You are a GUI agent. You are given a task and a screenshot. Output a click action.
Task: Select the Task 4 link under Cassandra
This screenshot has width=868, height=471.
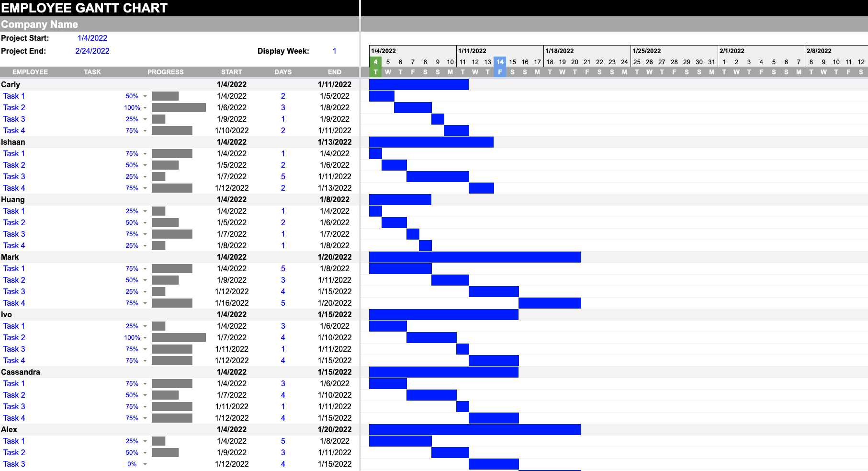point(14,418)
